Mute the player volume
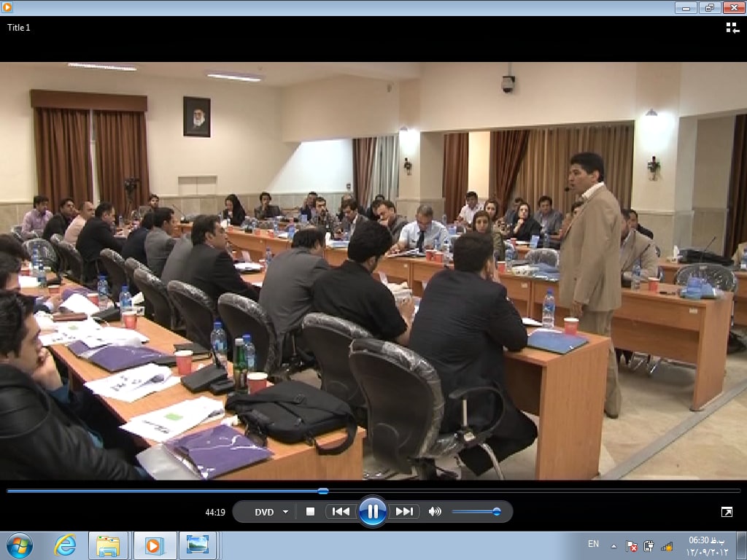747x560 pixels. coord(435,511)
